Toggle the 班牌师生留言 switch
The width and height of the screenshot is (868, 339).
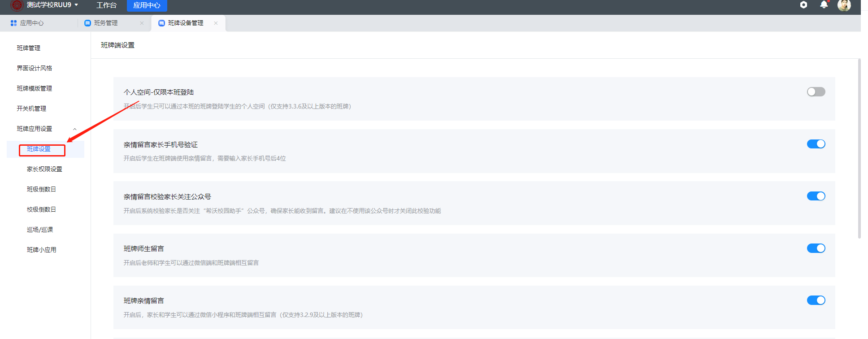click(816, 248)
